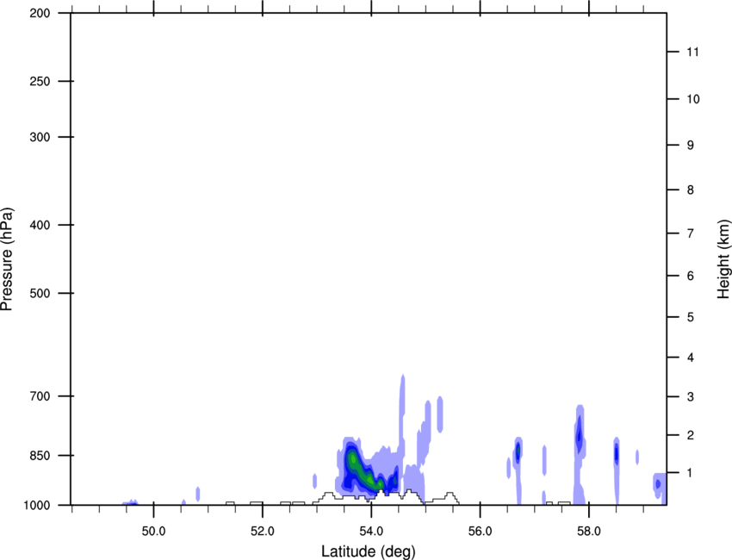Click the small blue blob near 56.7 latitude
Image resolution: width=732 pixels, height=560 pixels.
[x=518, y=451]
